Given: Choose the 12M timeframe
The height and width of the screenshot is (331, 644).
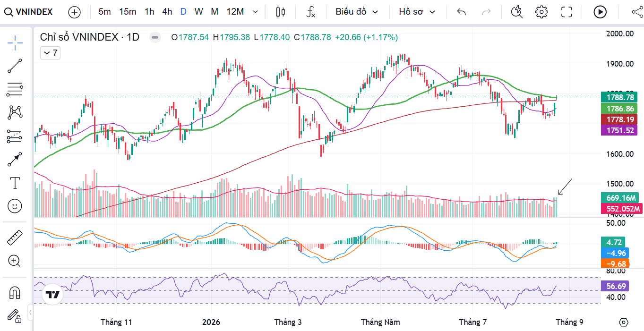Looking at the screenshot, I should [235, 12].
